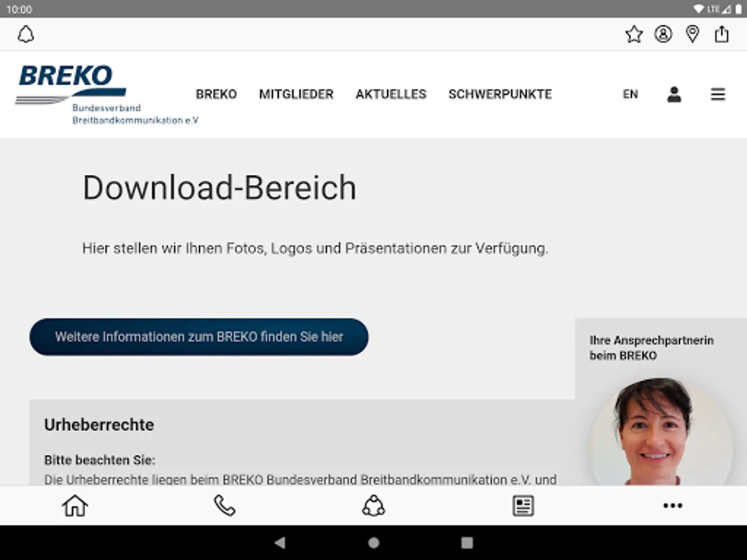The image size is (747, 560).
Task: Tap the phone icon in bottom bar
Action: pos(224,505)
